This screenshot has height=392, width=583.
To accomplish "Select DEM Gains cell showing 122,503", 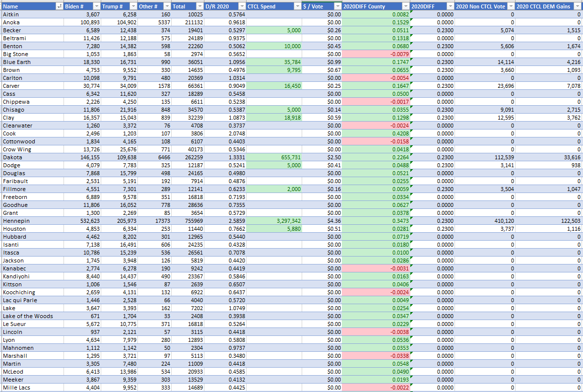I will [x=548, y=221].
